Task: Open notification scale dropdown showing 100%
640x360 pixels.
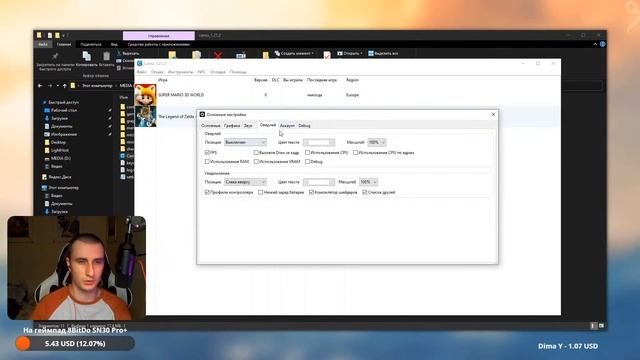Action: click(368, 182)
